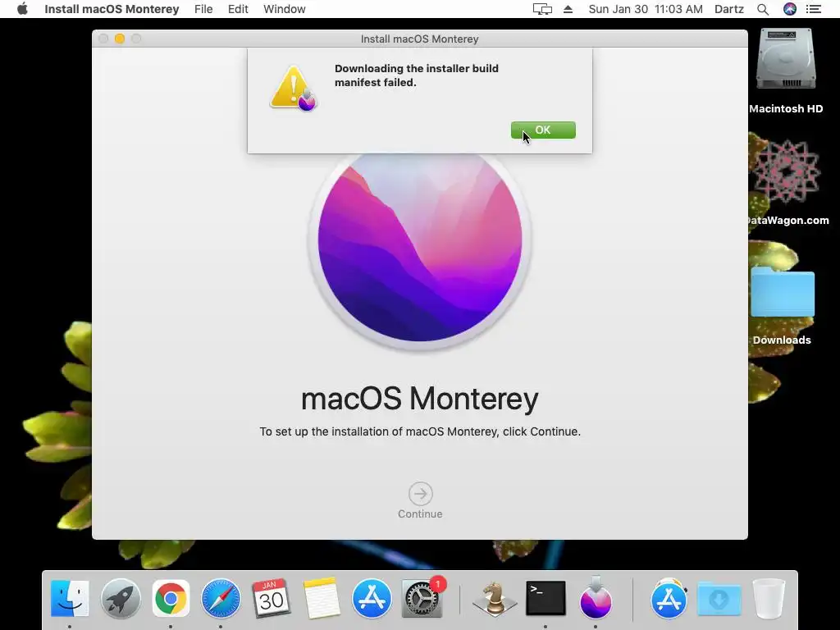This screenshot has width=840, height=630.
Task: Click the window title 'Install macOS Monterey'
Action: pos(419,39)
